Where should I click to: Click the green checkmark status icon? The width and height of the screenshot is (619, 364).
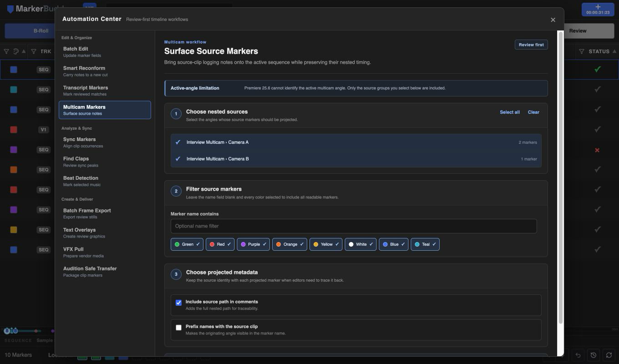pyautogui.click(x=598, y=70)
